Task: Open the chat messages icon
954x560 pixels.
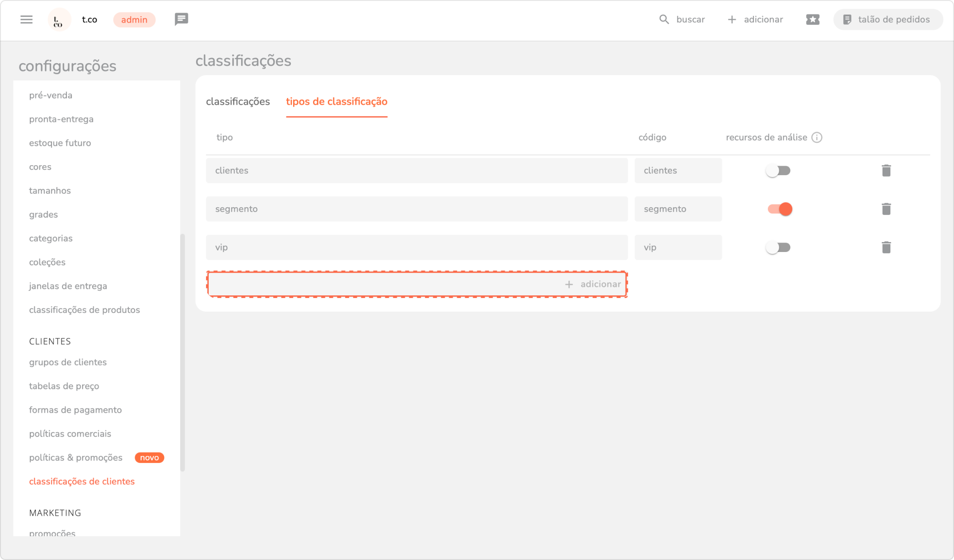Action: pos(181,19)
